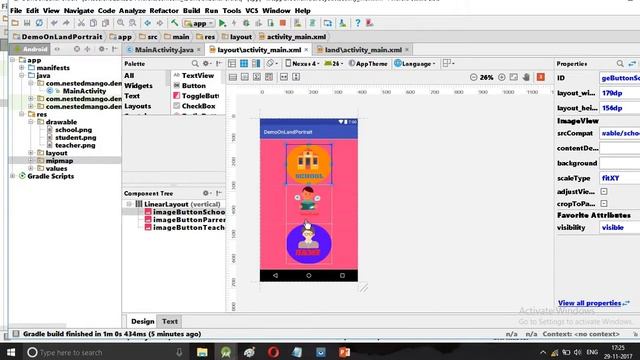Select Widgets palette category
This screenshot has width=640, height=360.
click(x=138, y=86)
